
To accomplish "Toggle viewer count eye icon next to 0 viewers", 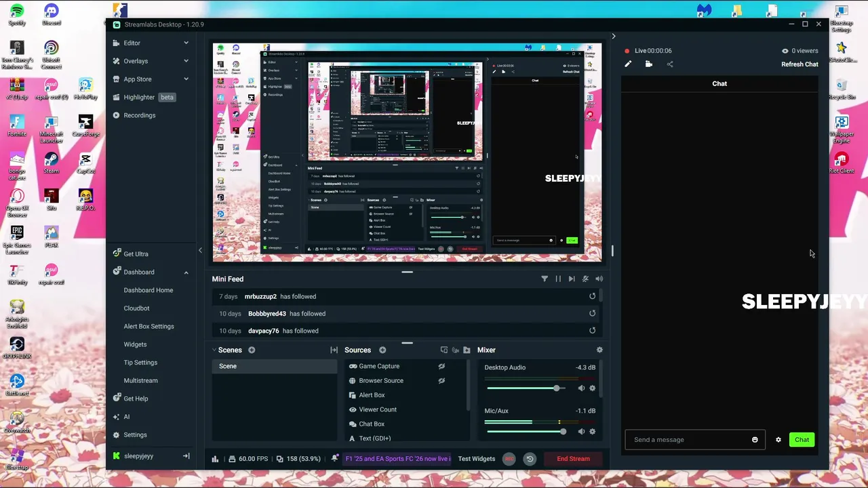I will click(x=785, y=51).
